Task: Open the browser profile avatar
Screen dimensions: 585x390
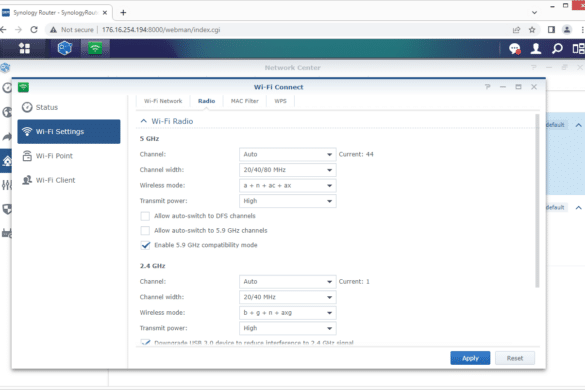Action: pos(567,30)
